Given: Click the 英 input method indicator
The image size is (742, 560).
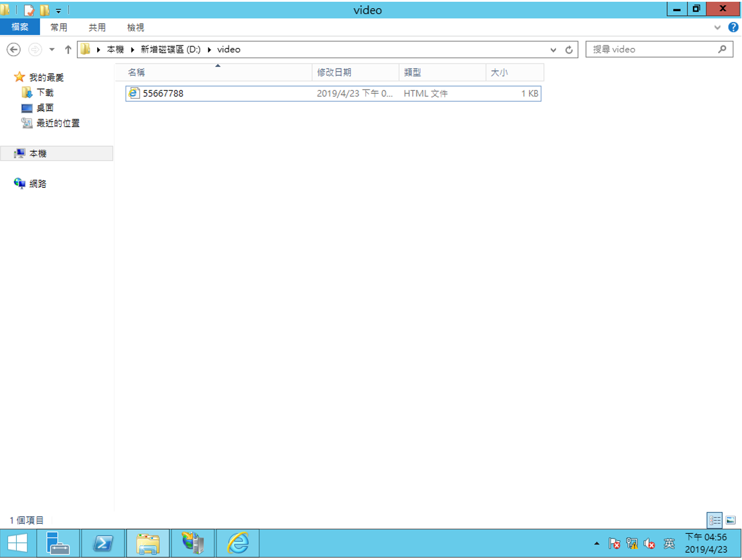Looking at the screenshot, I should [669, 544].
